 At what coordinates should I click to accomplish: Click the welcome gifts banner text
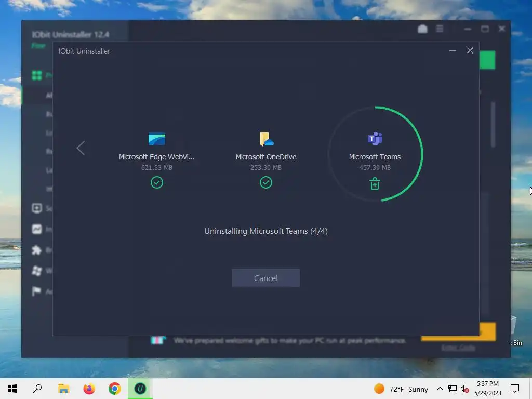[289, 340]
